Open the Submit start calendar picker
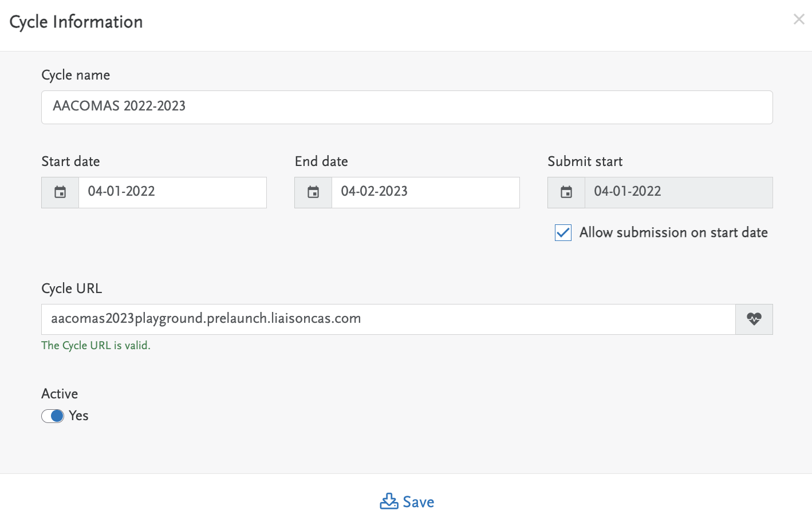 click(x=566, y=192)
